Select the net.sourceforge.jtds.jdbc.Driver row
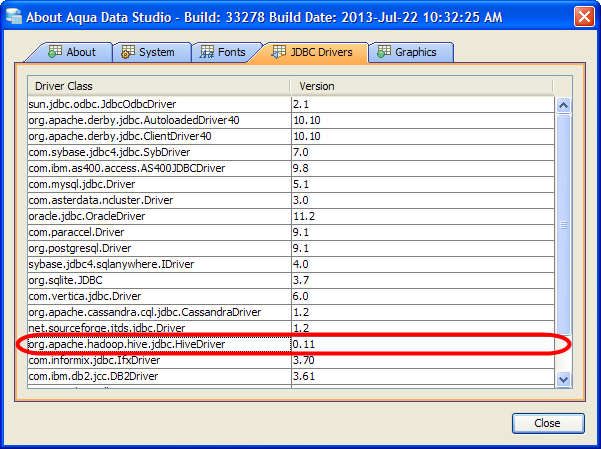This screenshot has height=449, width=601. pyautogui.click(x=291, y=329)
